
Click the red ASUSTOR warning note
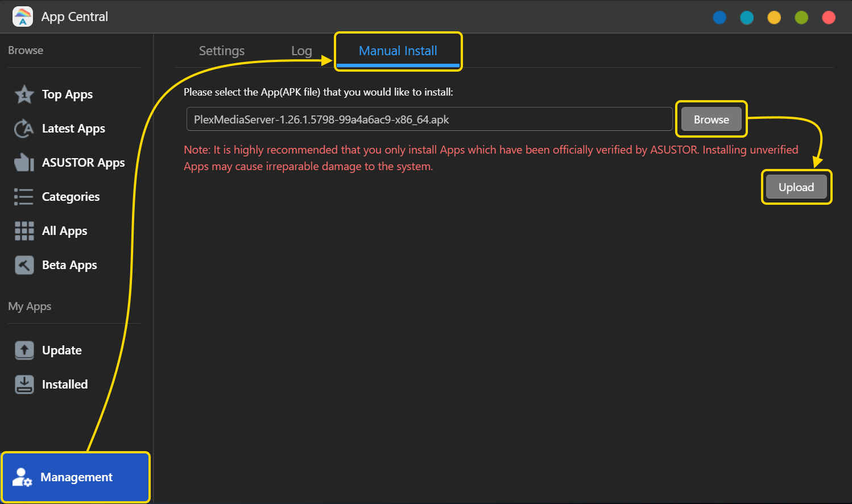pyautogui.click(x=491, y=158)
